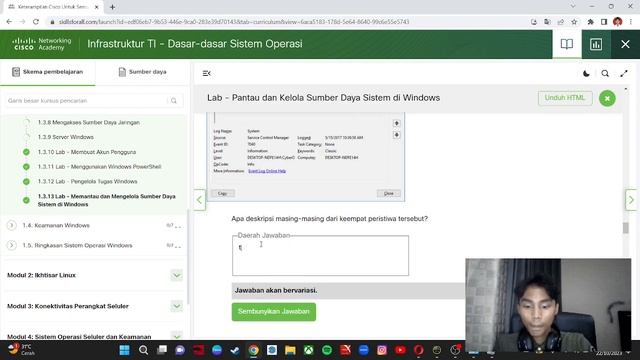
Task: Open Instagram from the taskbar
Action: tap(382, 350)
